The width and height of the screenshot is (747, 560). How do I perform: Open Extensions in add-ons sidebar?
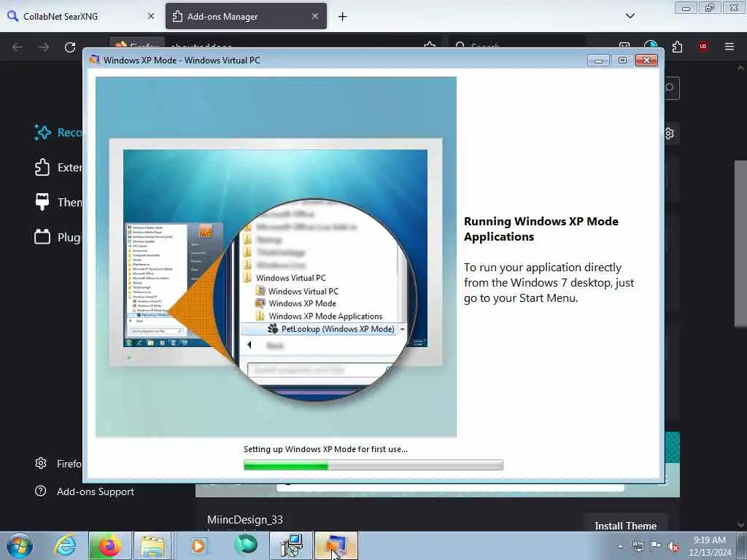coord(58,168)
